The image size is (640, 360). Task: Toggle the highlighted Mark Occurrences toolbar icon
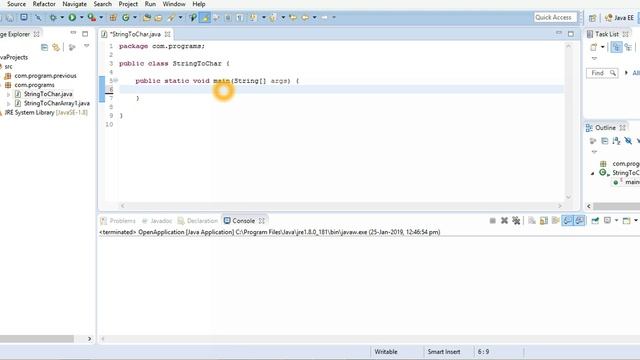204,18
